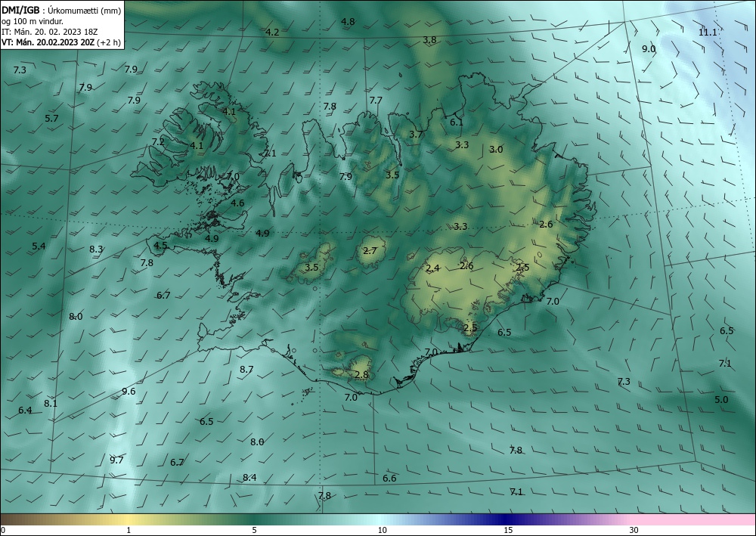Click the 4.6 value on the map
Image resolution: width=756 pixels, height=536 pixels.
tap(237, 203)
